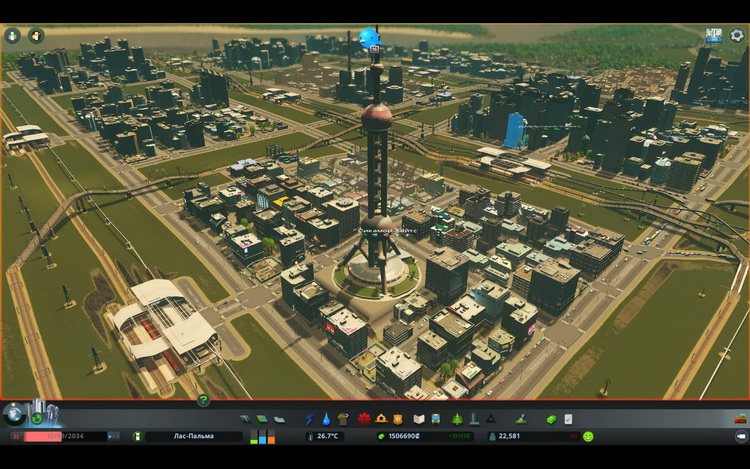This screenshot has width=750, height=469.
Task: Open the Electricity build menu
Action: [x=309, y=419]
